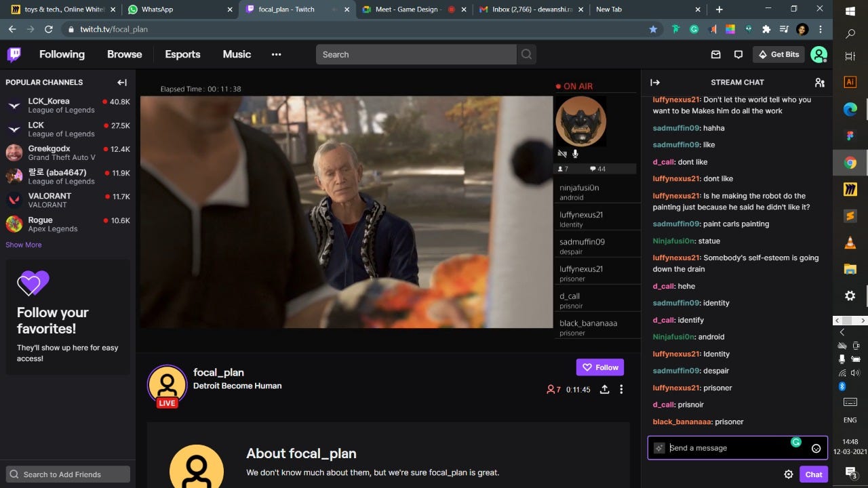Screen dimensions: 868x488
Task: Open Chrome three-dot menu
Action: [x=821, y=29]
